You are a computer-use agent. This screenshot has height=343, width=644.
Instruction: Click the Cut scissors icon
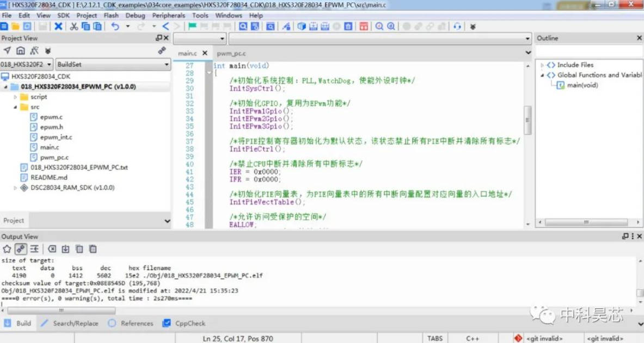click(74, 26)
